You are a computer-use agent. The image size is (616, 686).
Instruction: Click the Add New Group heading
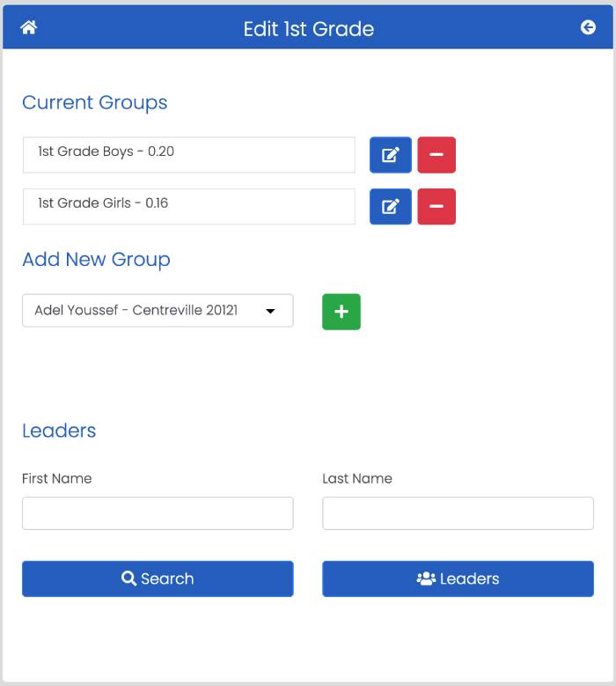tap(96, 260)
